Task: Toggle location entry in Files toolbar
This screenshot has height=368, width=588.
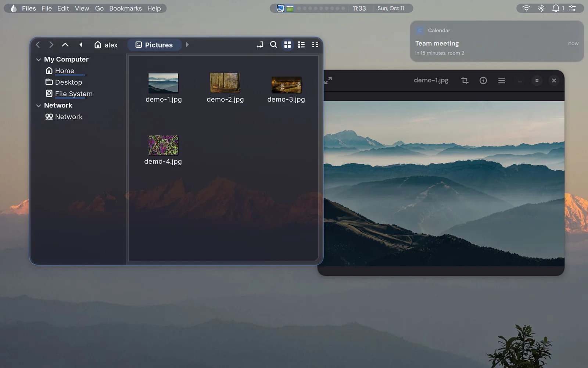Action: point(260,45)
